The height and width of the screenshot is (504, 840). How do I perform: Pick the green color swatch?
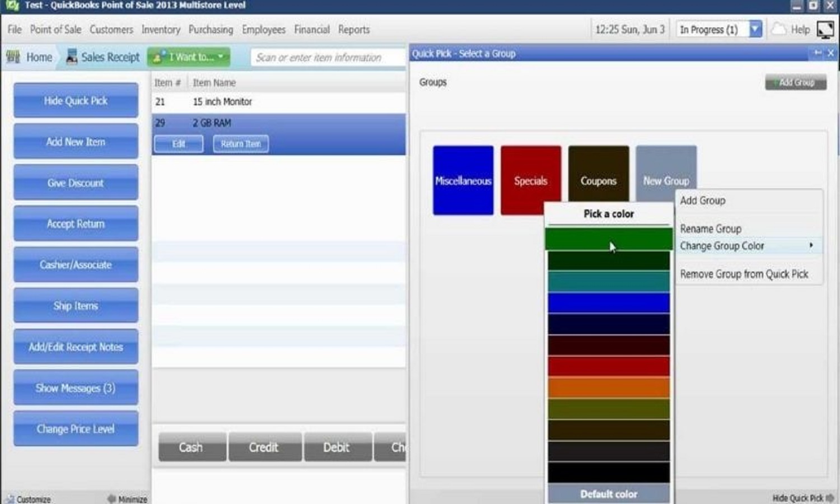608,237
